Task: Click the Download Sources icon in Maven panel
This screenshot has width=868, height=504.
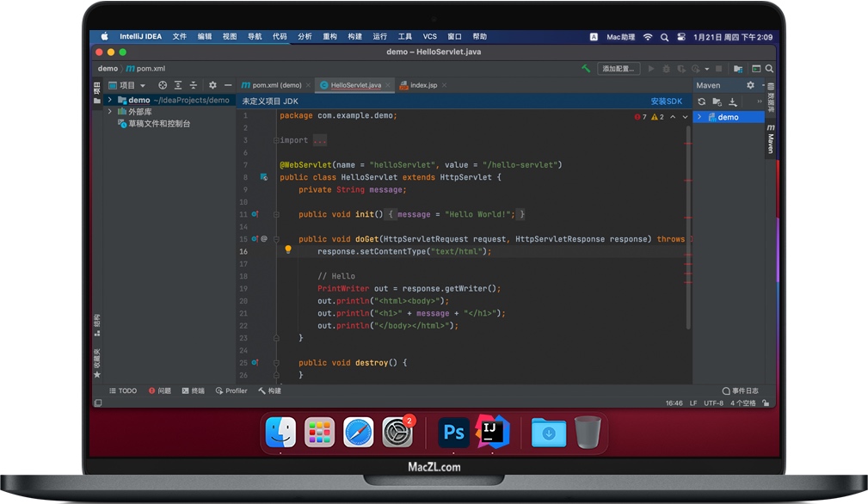Action: click(733, 101)
